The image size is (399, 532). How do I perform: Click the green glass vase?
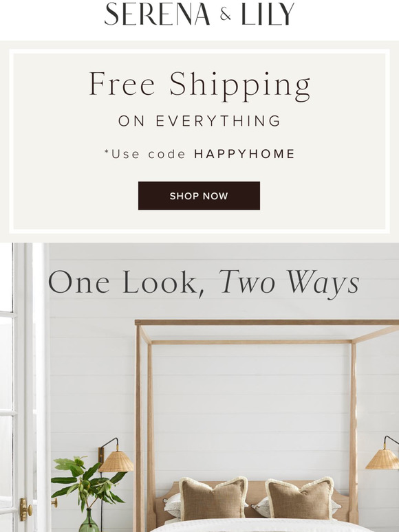(89, 520)
